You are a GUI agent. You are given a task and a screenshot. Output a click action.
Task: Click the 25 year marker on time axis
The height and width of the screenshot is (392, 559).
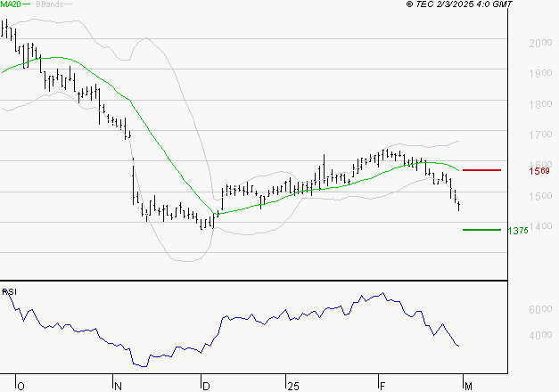point(293,387)
